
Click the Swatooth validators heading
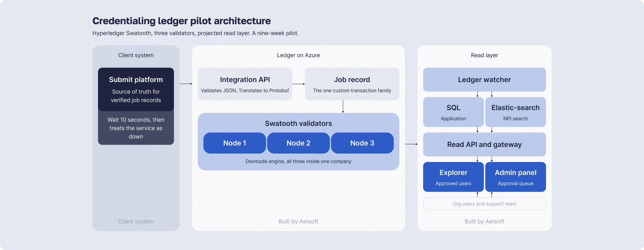(299, 123)
